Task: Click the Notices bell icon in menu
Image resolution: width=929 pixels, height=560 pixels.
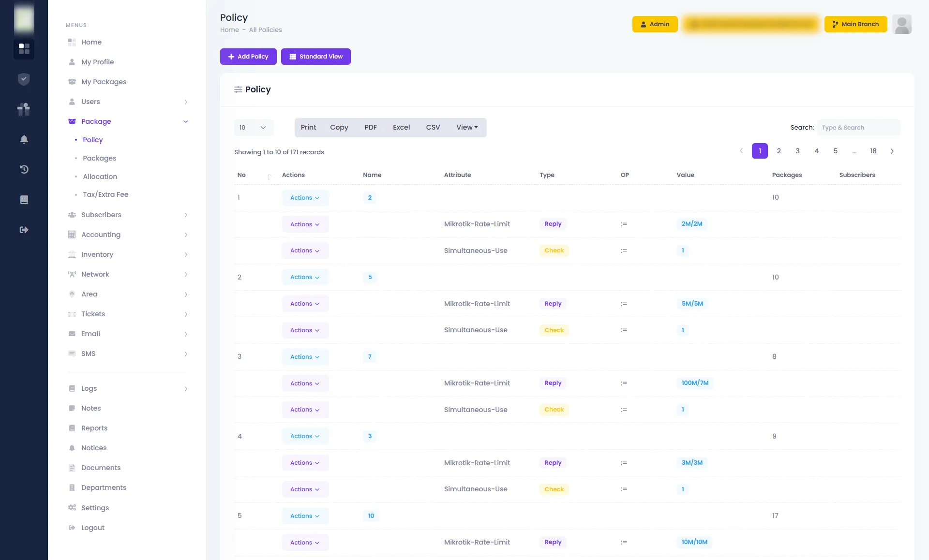Action: click(72, 448)
